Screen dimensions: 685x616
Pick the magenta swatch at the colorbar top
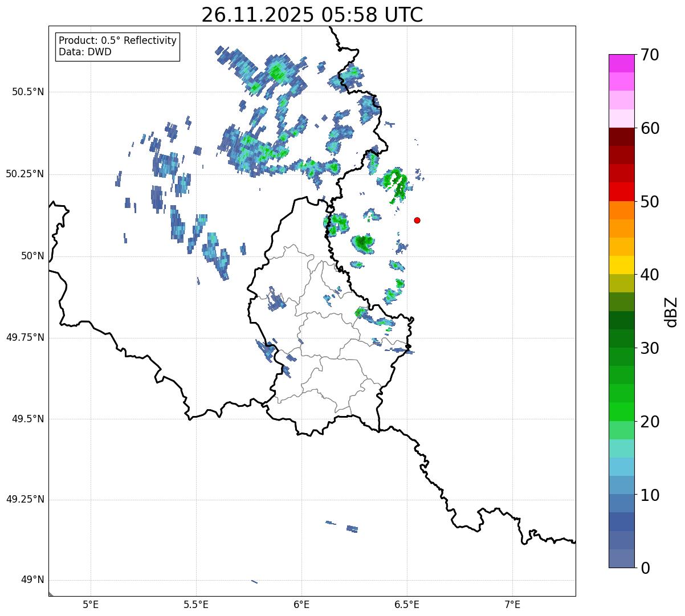[x=622, y=63]
